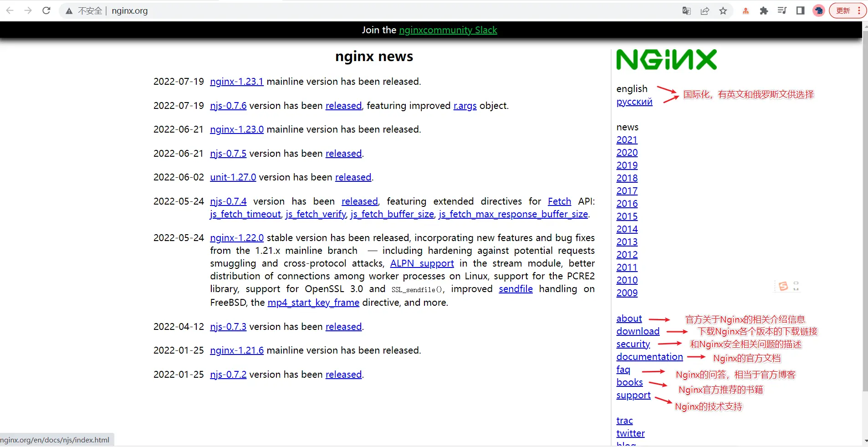Open news archive for 2012

627,255
